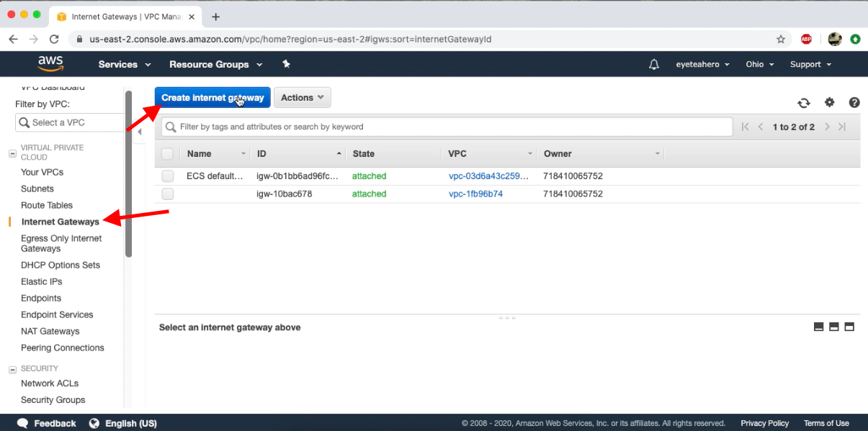
Task: Select checkbox for igw-10bac678 row
Action: [x=167, y=194]
